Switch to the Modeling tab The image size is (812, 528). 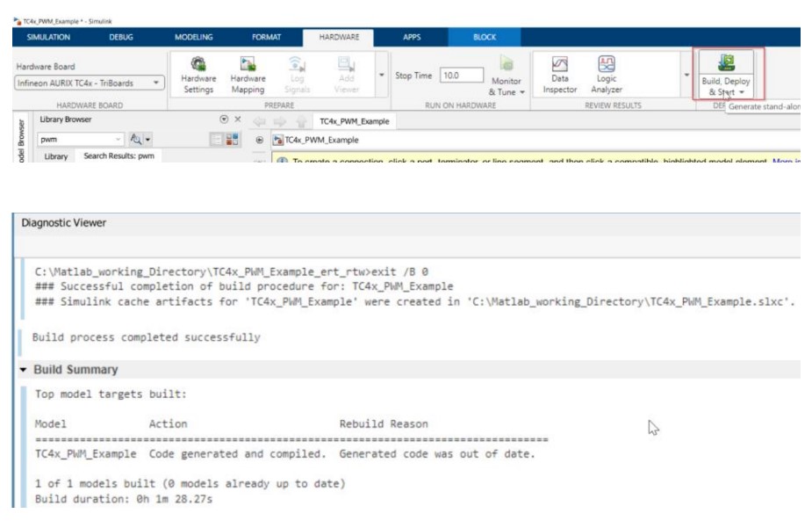[x=194, y=37]
